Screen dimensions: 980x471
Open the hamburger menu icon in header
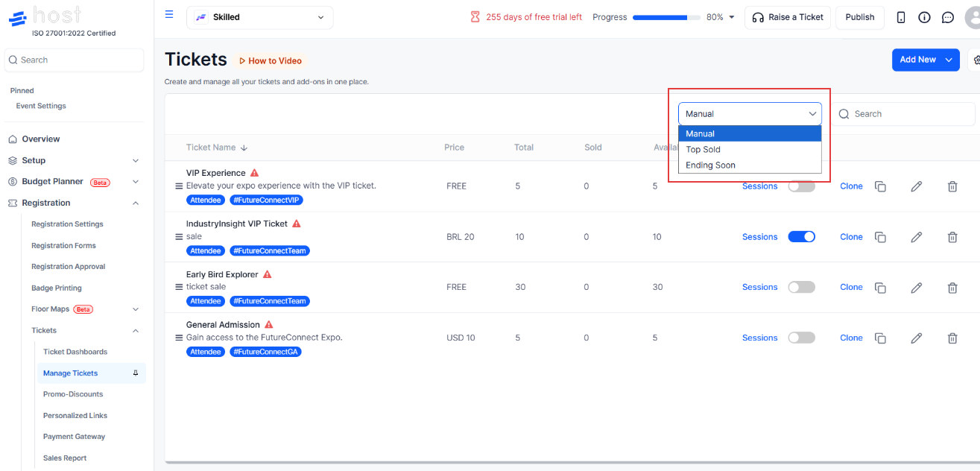pos(169,14)
